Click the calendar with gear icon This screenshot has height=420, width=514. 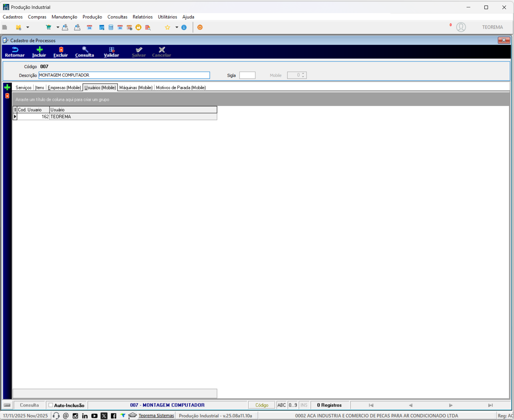tap(129, 27)
